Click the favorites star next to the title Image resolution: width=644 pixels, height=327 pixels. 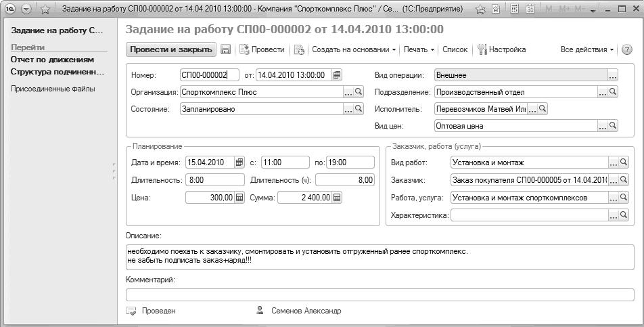(45, 9)
